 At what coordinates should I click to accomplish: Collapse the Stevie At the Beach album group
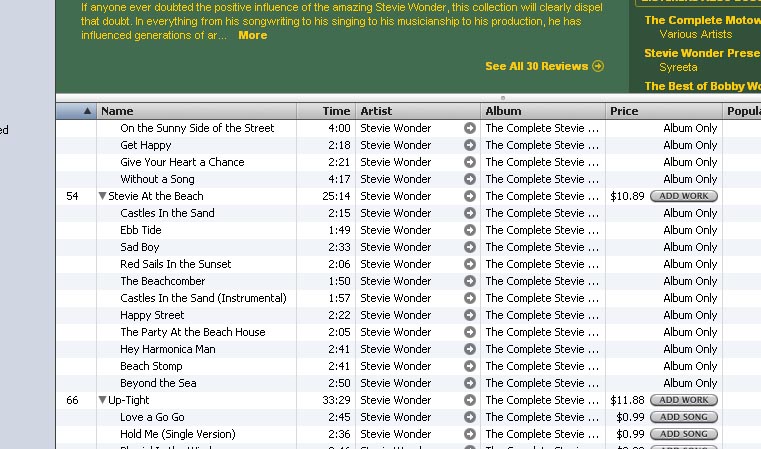pyautogui.click(x=102, y=196)
